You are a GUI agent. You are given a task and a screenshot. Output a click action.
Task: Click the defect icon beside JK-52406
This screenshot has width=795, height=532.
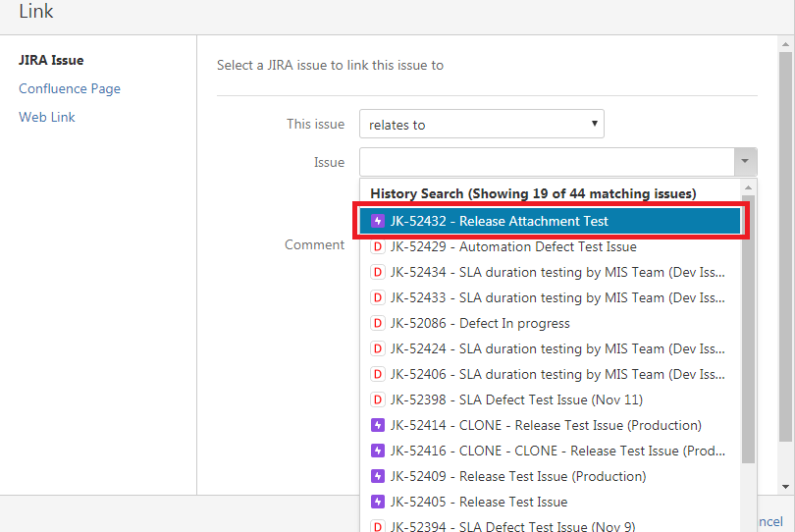click(x=377, y=374)
